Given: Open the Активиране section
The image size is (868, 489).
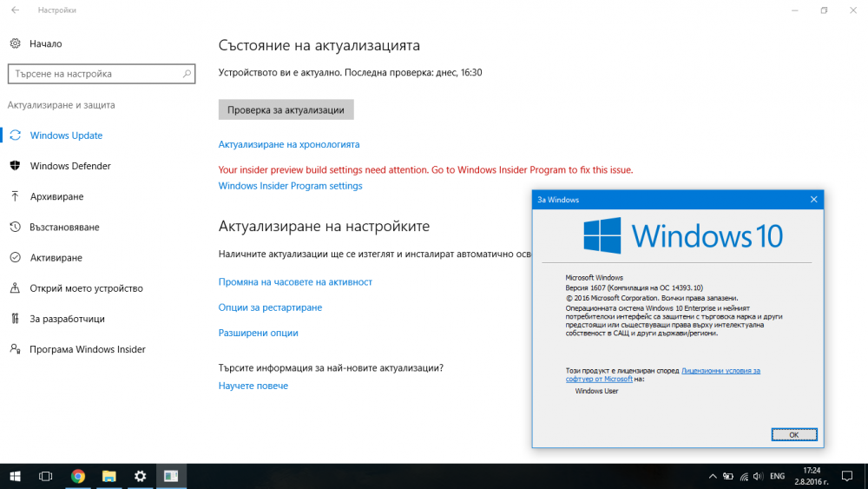Looking at the screenshot, I should tap(56, 257).
